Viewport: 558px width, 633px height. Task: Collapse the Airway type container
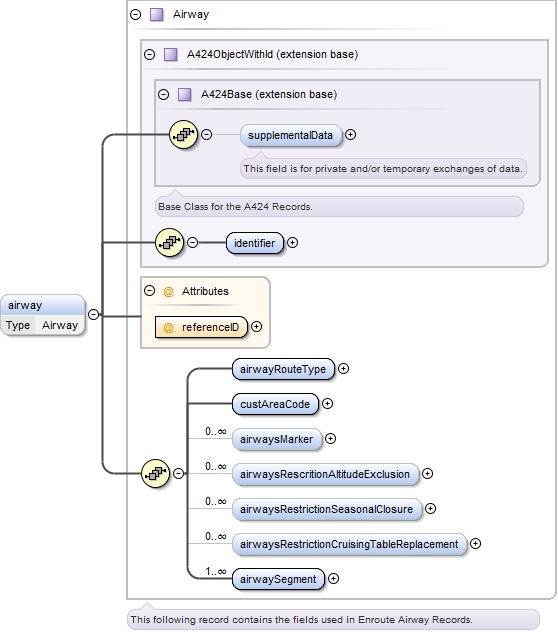pos(136,15)
